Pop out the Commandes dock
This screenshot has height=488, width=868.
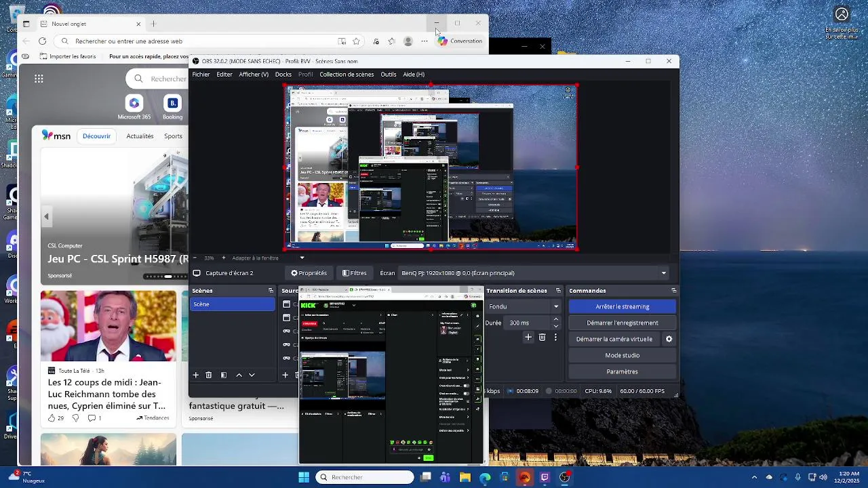[x=673, y=291]
